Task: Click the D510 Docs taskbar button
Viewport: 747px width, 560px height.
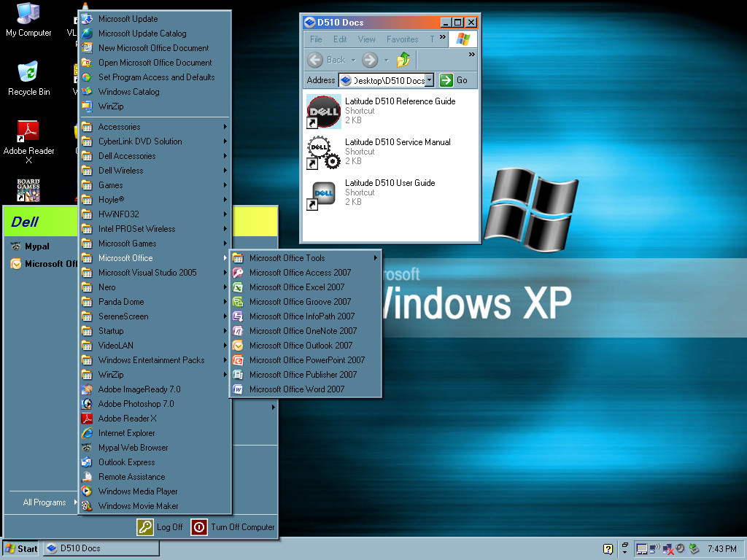Action: point(101,548)
